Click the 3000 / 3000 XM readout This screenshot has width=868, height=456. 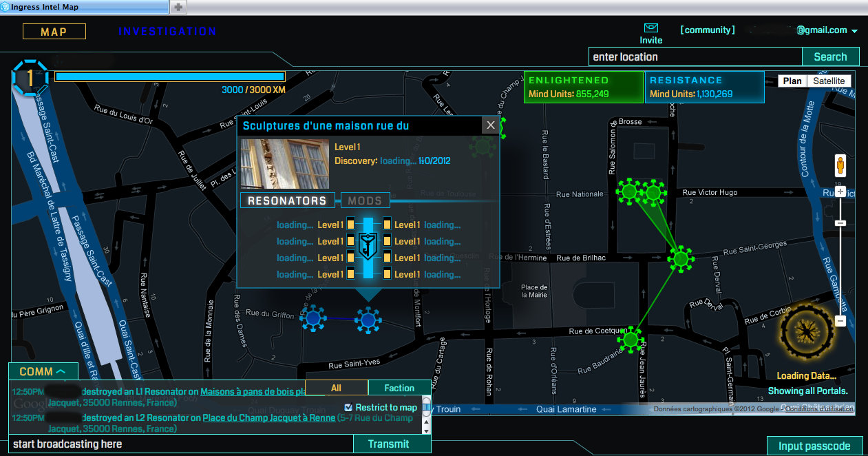253,90
